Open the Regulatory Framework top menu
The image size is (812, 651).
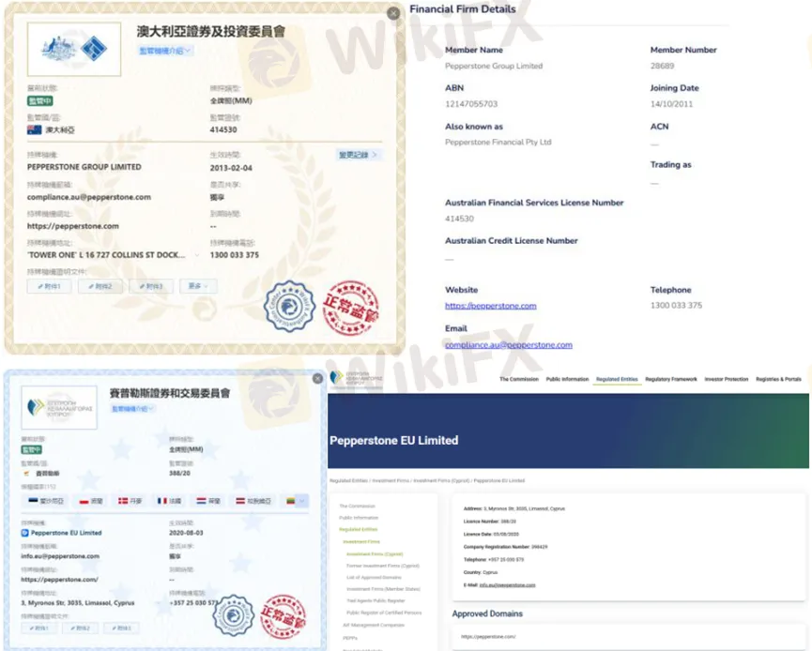point(671,379)
